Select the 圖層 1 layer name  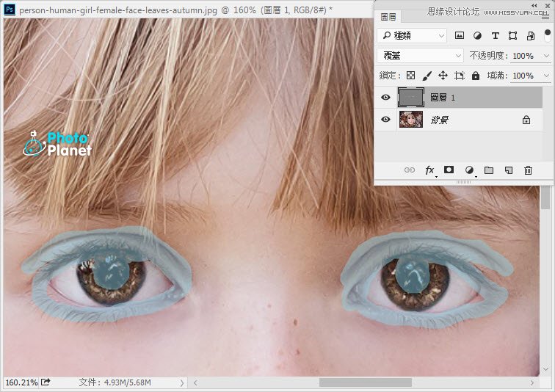tap(443, 98)
